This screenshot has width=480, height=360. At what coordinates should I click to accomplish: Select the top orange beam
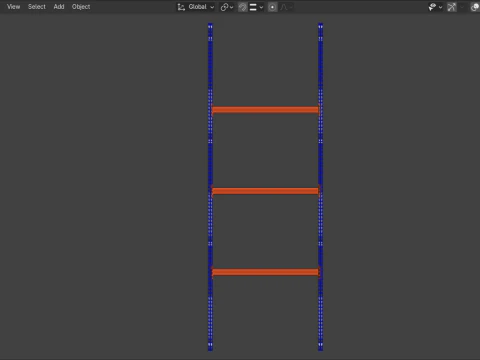point(265,110)
